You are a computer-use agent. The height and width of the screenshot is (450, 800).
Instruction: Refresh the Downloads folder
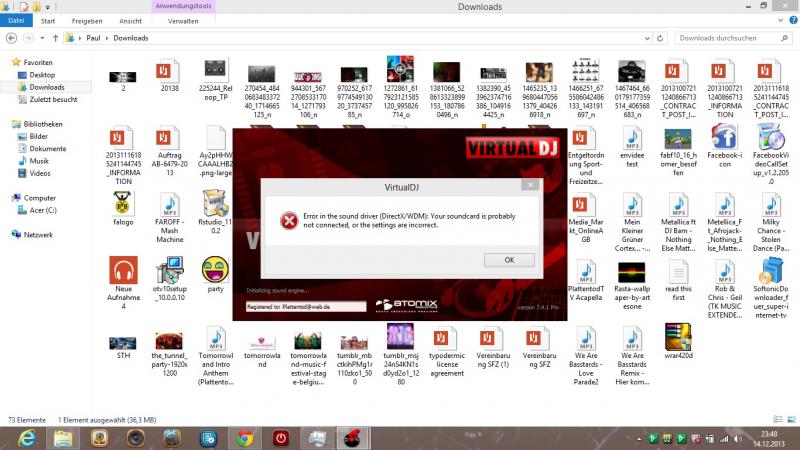(x=660, y=38)
